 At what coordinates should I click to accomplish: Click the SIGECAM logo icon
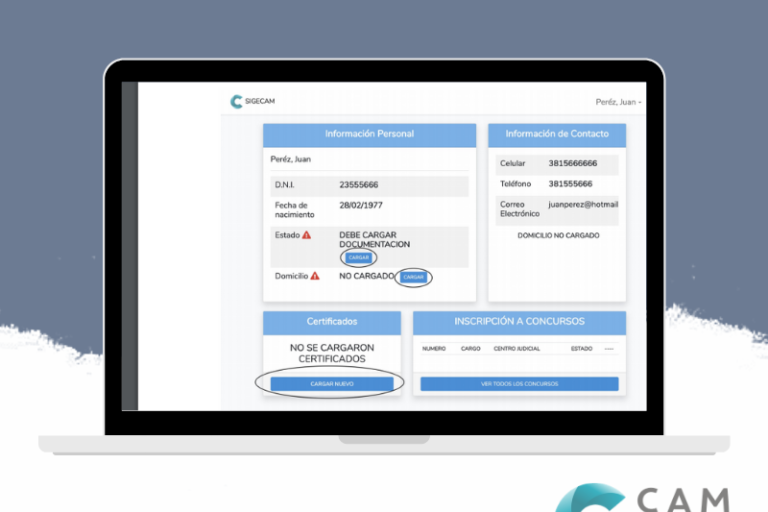pos(236,101)
